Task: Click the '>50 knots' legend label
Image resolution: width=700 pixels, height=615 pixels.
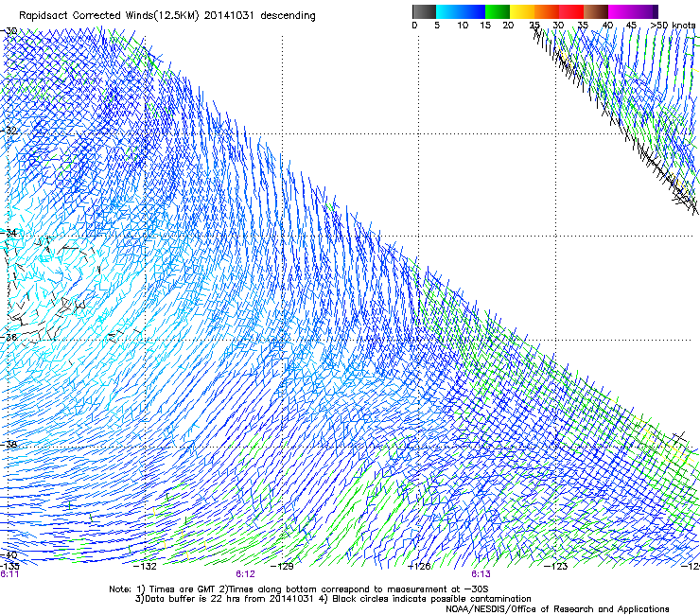Action: (673, 26)
